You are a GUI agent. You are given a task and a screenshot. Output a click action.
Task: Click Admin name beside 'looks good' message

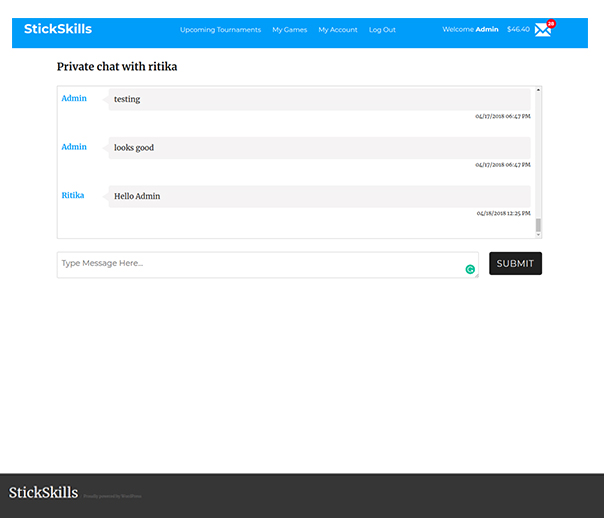tap(74, 147)
